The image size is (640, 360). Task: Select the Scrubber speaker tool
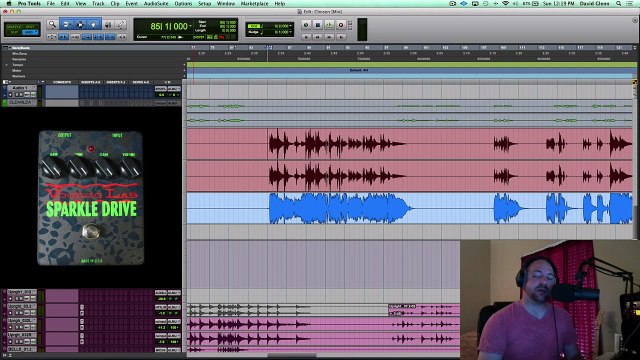pos(108,25)
